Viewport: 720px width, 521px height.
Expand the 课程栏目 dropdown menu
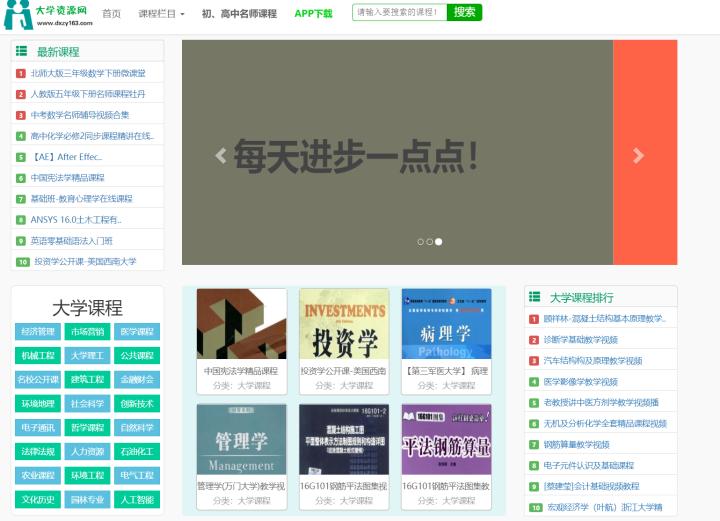[x=161, y=14]
